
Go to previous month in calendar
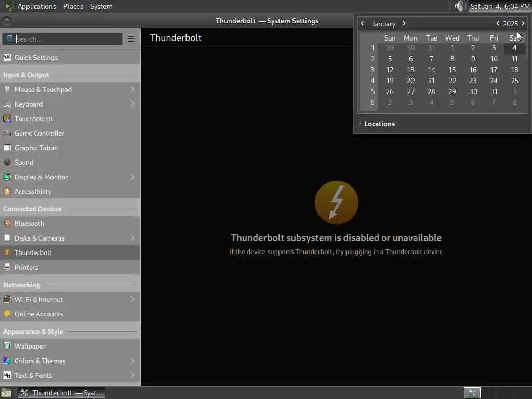coord(362,24)
